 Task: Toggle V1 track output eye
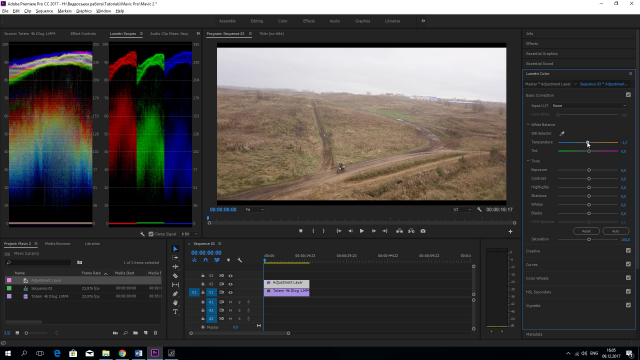pyautogui.click(x=230, y=293)
